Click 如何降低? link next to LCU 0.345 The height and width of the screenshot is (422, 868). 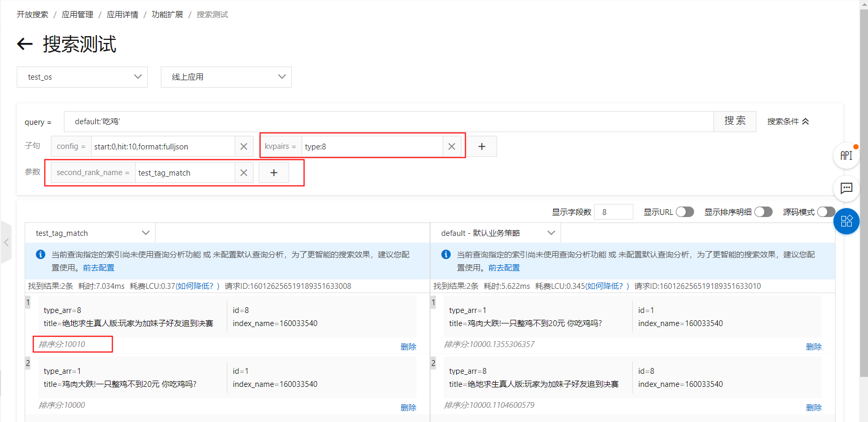[604, 286]
